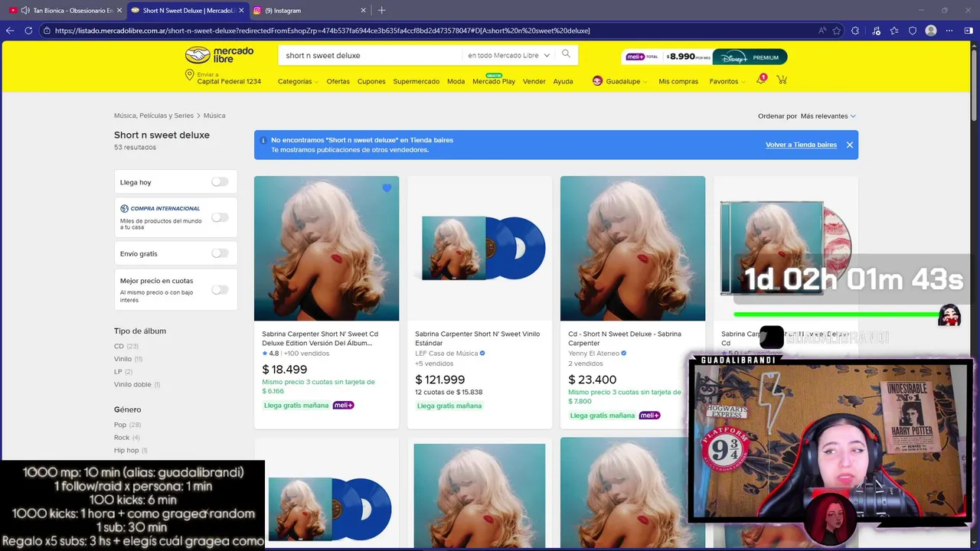This screenshot has width=980, height=551.
Task: Open the Más relevantes sort dropdown
Action: point(828,116)
